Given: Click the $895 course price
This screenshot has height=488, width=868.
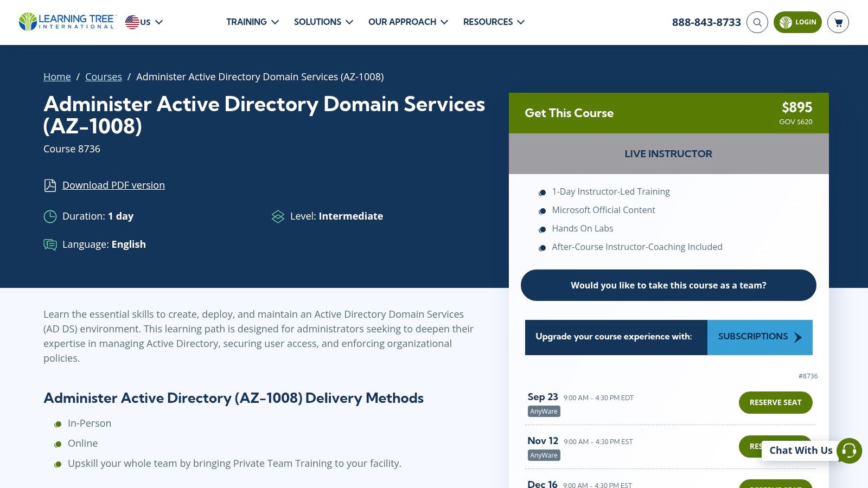Looking at the screenshot, I should click(x=797, y=107).
